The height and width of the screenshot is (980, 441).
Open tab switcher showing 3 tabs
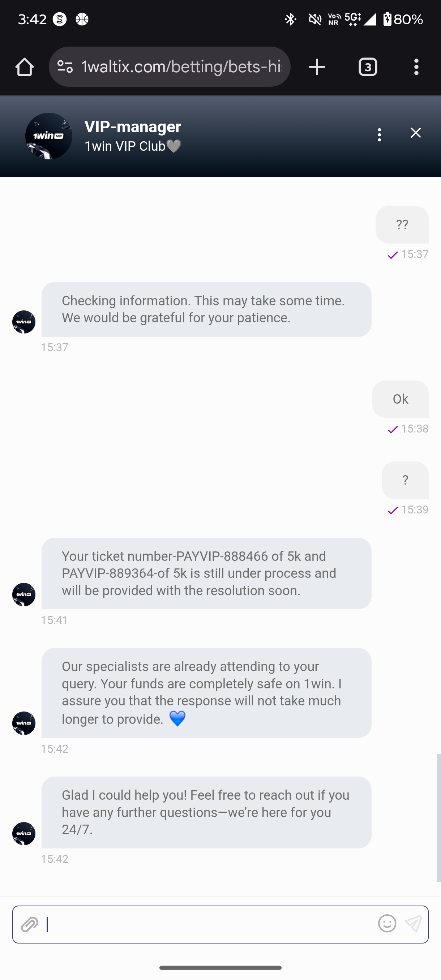point(368,67)
